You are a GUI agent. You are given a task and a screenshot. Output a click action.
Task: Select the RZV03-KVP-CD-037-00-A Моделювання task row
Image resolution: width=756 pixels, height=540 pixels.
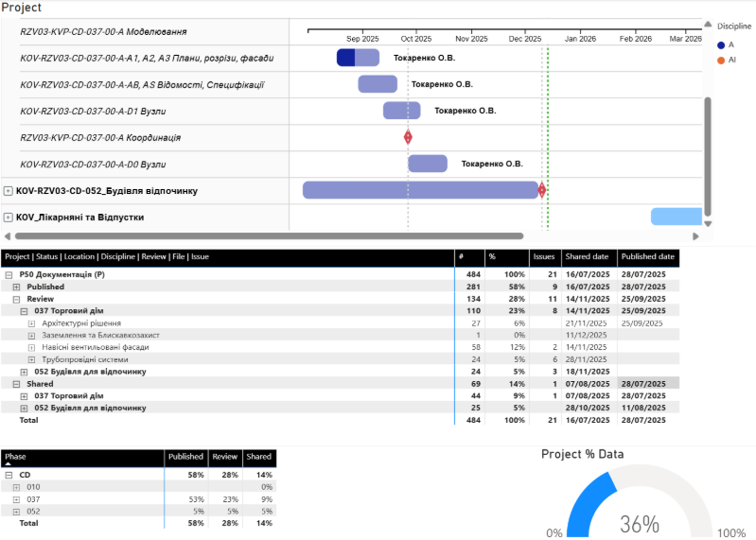coord(145,32)
